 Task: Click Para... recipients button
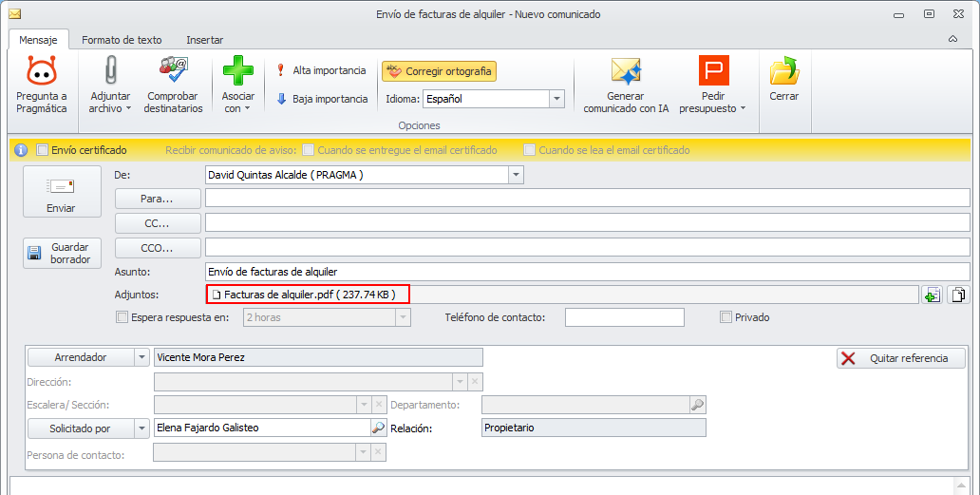[158, 199]
